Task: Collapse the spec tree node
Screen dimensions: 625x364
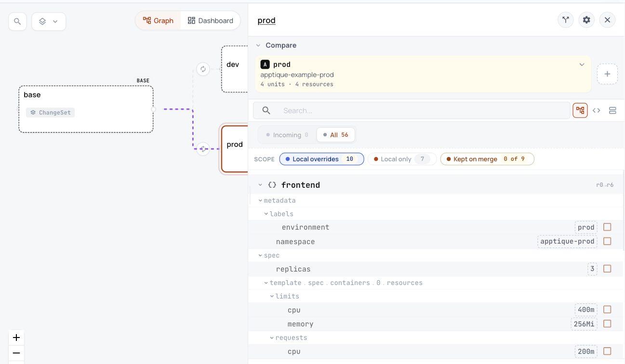Action: point(261,255)
